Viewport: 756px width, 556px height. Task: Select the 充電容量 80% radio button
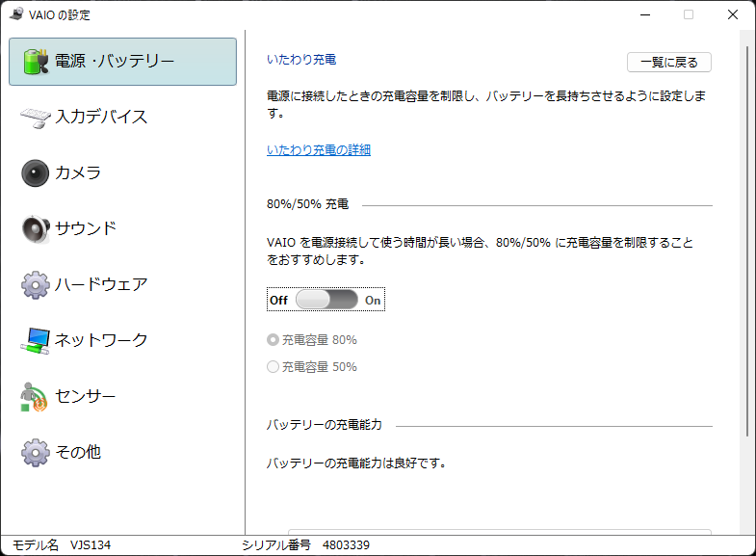(273, 340)
